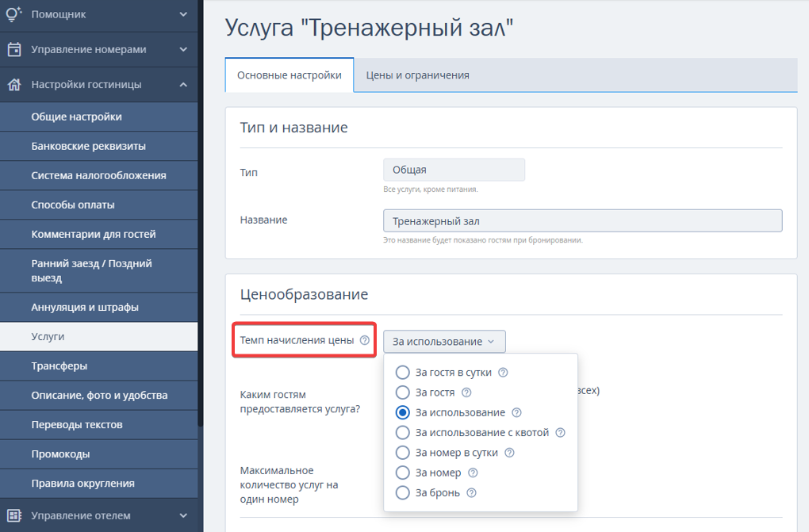The width and height of the screenshot is (809, 532).
Task: Choose the За номер radio option
Action: pos(402,473)
